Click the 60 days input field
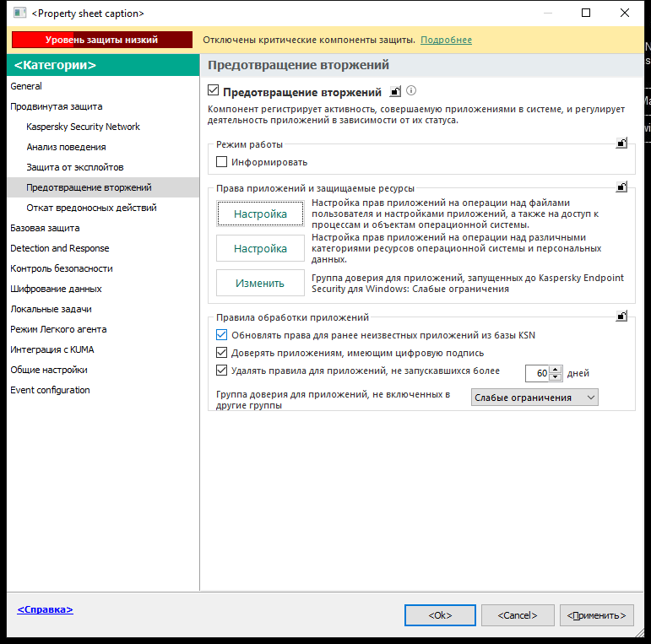 pyautogui.click(x=537, y=373)
